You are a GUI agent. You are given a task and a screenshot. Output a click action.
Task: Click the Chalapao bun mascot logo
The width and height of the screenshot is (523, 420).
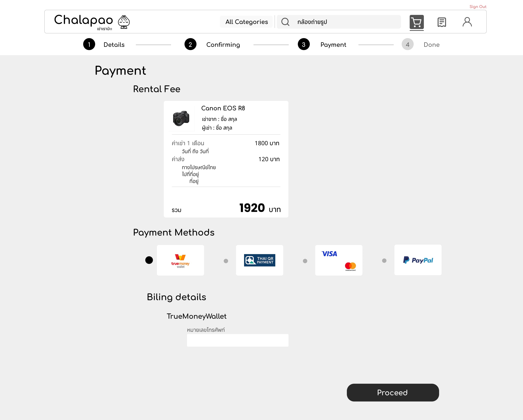click(x=124, y=22)
